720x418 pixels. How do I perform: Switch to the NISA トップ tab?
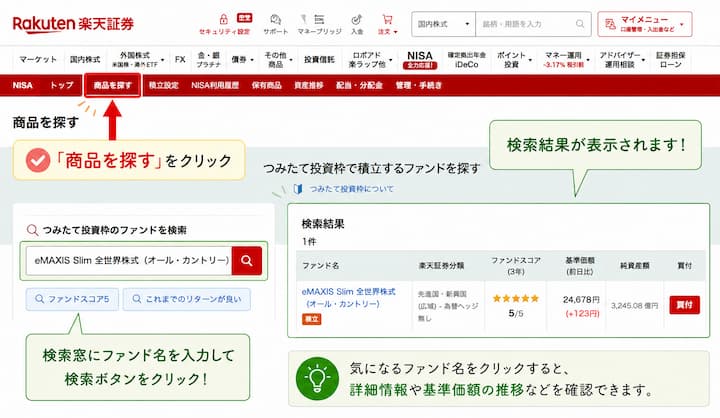click(x=62, y=85)
